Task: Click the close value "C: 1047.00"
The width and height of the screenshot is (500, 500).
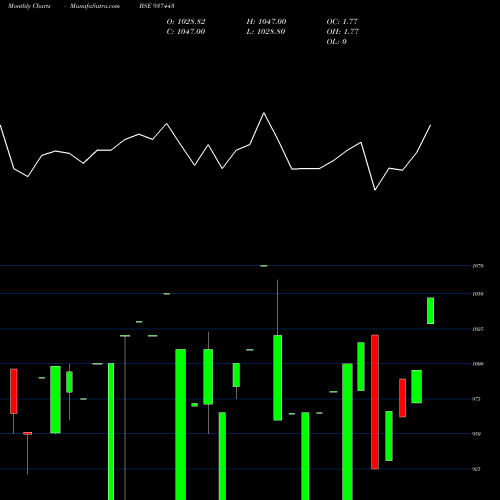Action: pos(186,32)
